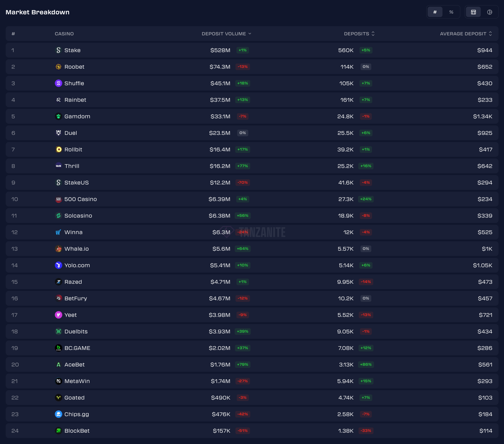Open the Whale.io casino link
The height and width of the screenshot is (444, 504).
[x=76, y=249]
